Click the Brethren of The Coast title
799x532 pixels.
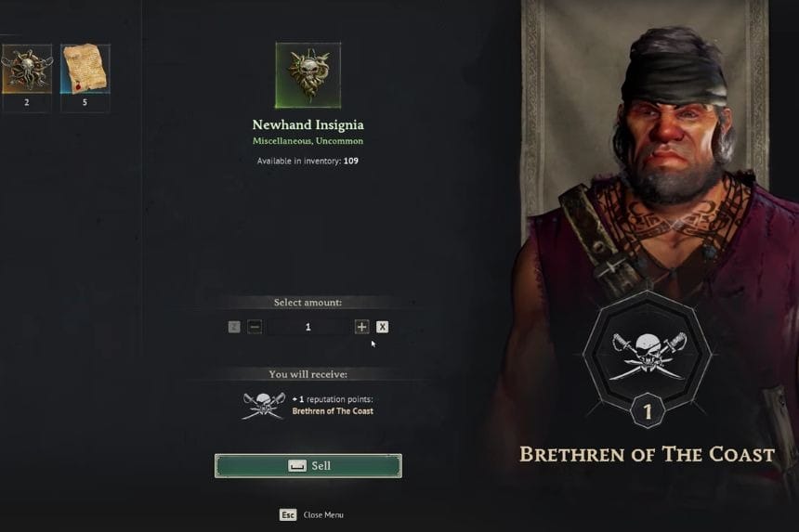pyautogui.click(x=648, y=454)
